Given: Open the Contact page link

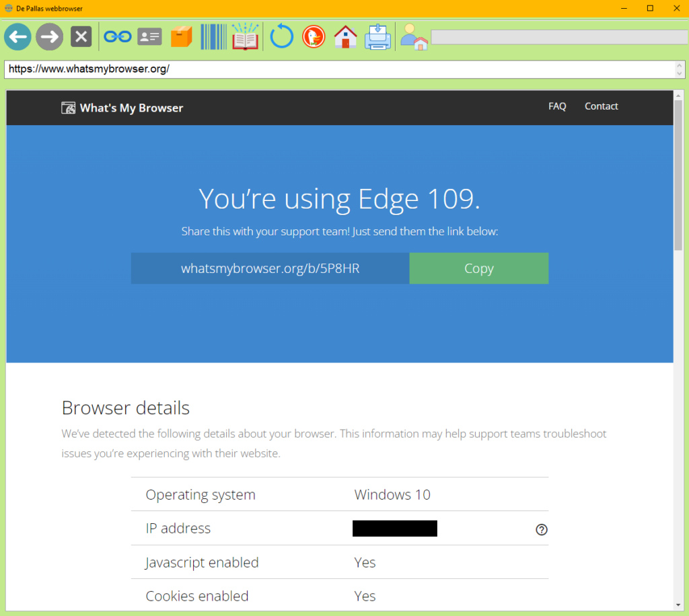Looking at the screenshot, I should 601,106.
